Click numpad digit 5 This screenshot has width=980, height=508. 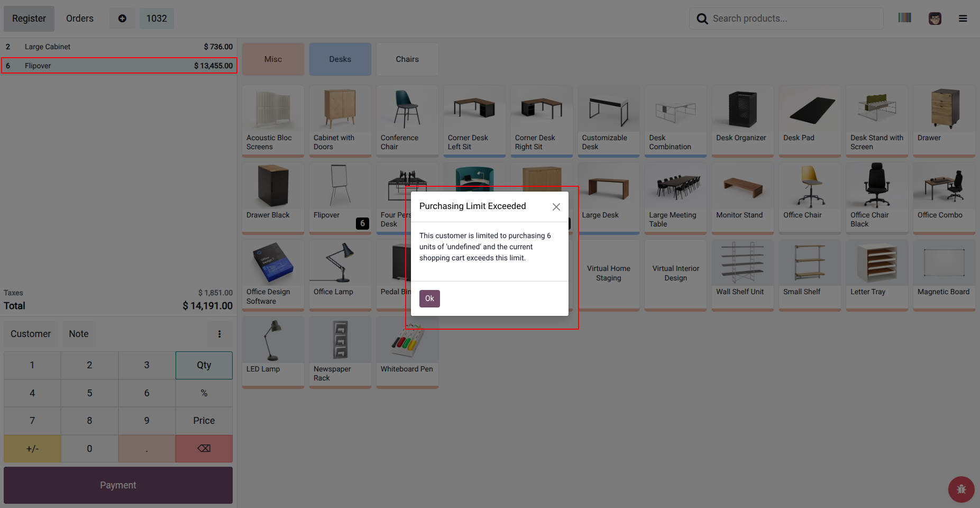(89, 393)
